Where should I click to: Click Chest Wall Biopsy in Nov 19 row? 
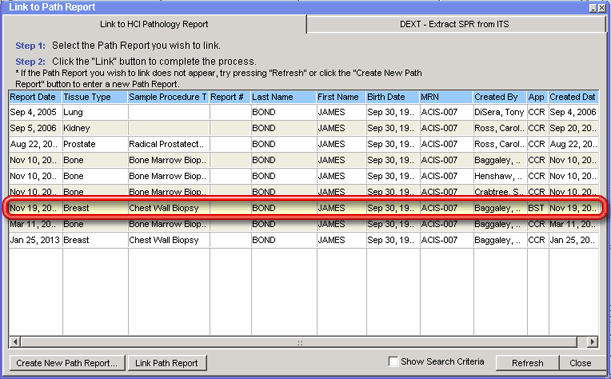tap(169, 208)
